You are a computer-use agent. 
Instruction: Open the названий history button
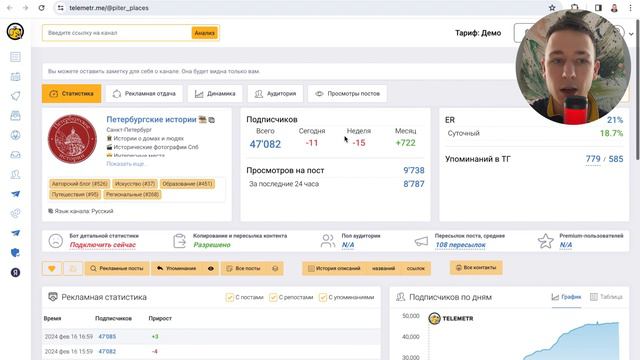coord(383,269)
